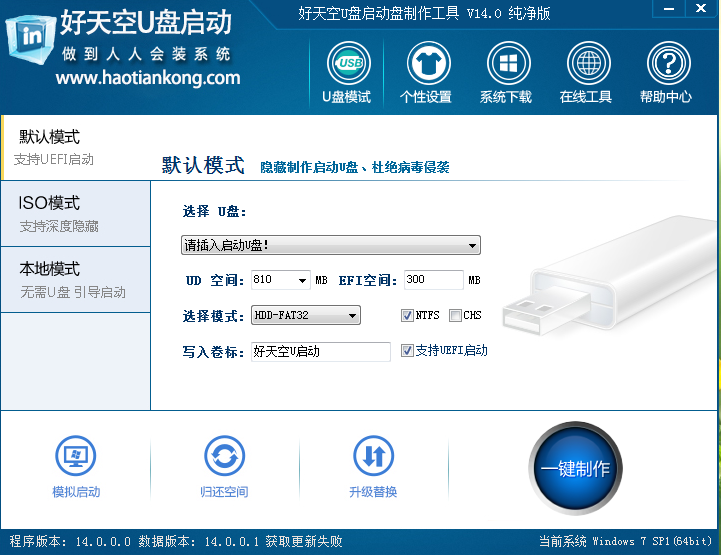The width and height of the screenshot is (721, 555).
Task: Click the title text 好天空U盘启动盘制作工具 V14.0
Action: [400, 13]
